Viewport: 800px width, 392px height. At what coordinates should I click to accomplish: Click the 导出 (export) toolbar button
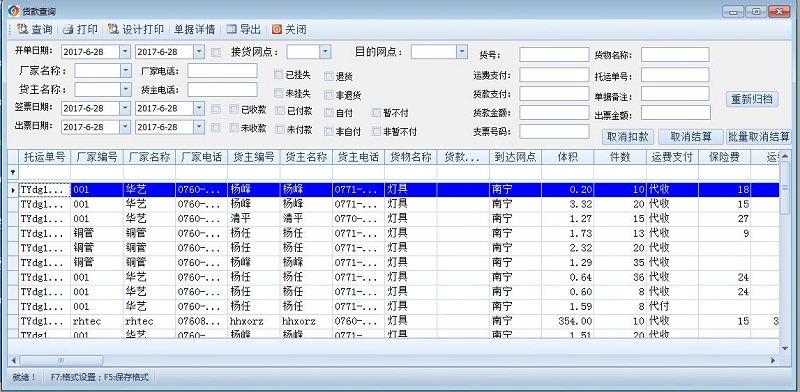coord(243,30)
